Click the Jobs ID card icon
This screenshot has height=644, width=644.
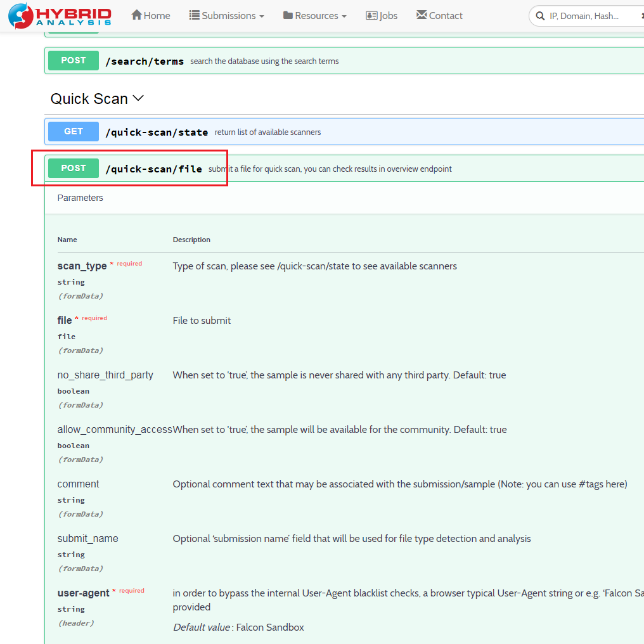(x=371, y=16)
